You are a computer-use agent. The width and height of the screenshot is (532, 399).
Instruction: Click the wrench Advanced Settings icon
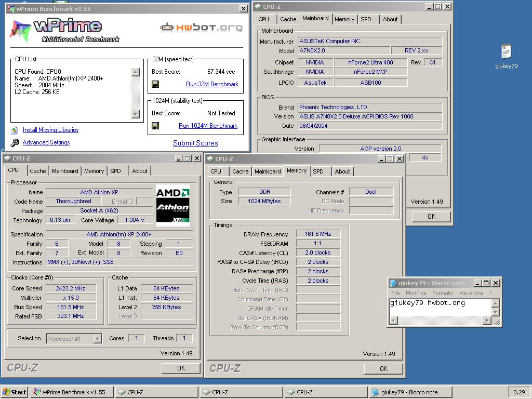[15, 142]
